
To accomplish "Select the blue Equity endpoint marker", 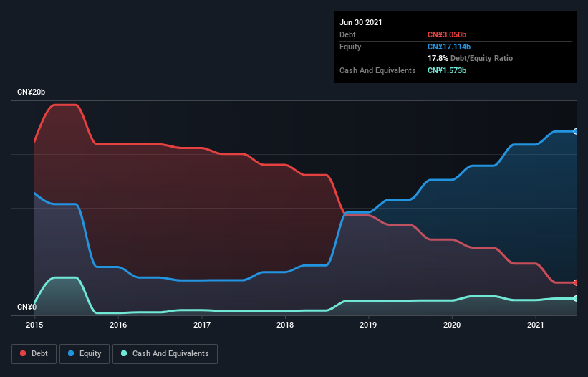I will point(576,131).
